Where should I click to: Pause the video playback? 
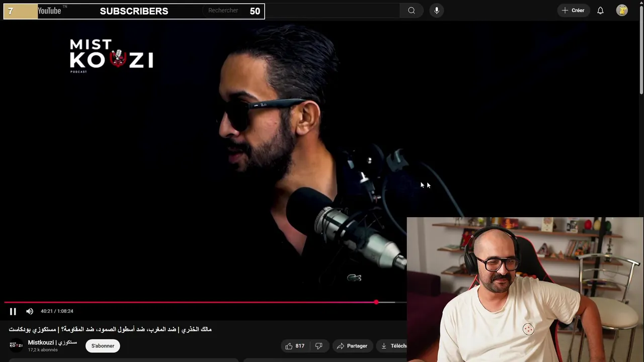point(13,311)
